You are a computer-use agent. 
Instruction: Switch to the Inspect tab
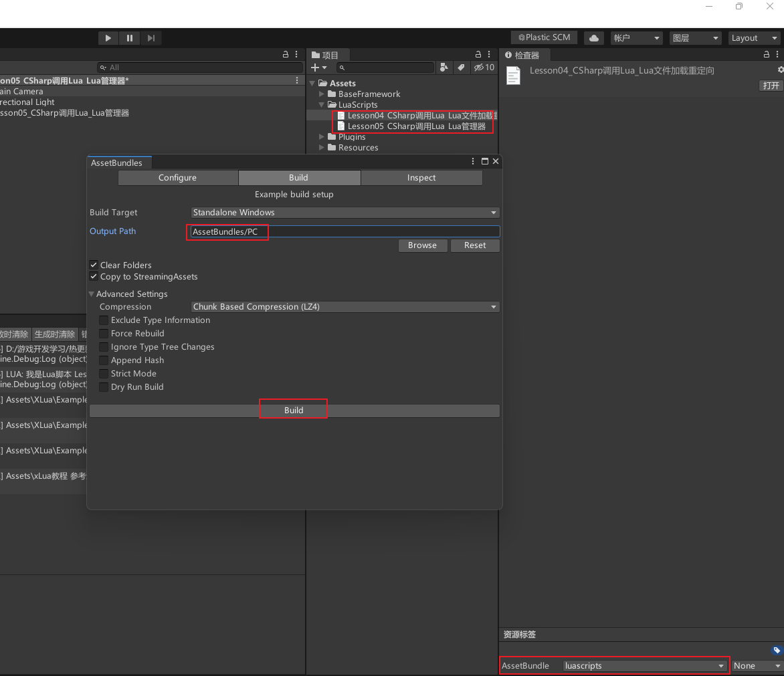coord(421,178)
